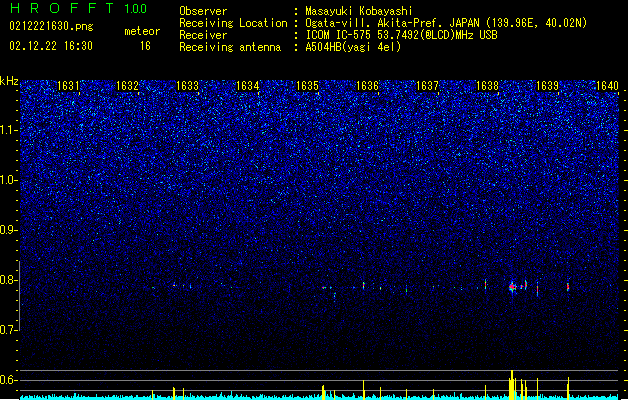Click the 0.8 kHz frequency axis label

pyautogui.click(x=8, y=280)
